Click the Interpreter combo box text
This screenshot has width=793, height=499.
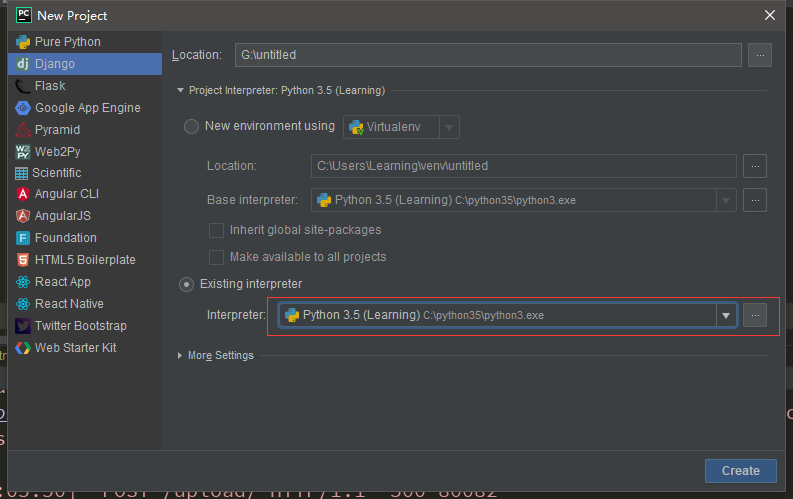click(423, 315)
